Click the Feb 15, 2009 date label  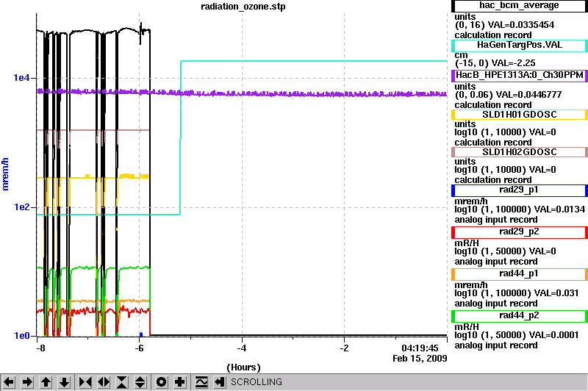click(x=420, y=359)
